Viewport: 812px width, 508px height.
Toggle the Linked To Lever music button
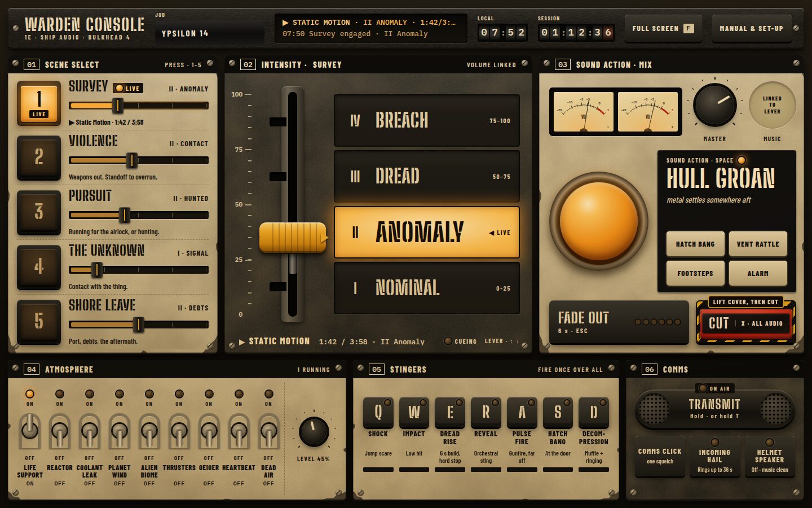point(772,105)
